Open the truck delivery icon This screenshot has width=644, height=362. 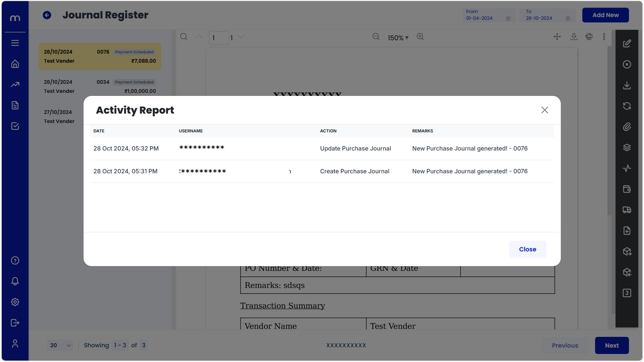(627, 210)
